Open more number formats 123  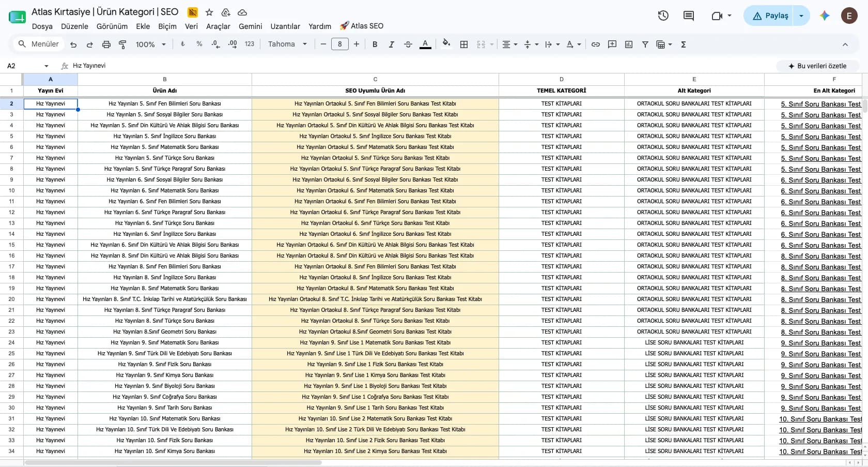click(x=250, y=44)
